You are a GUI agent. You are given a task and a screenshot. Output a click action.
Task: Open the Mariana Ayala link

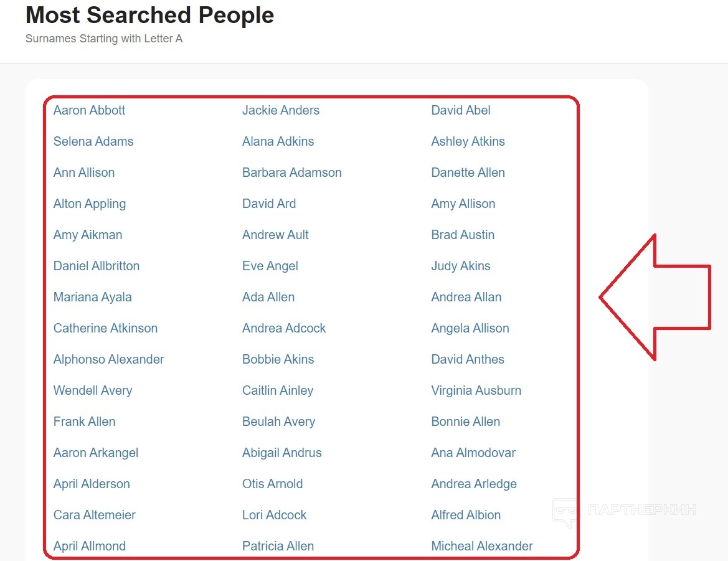[93, 297]
